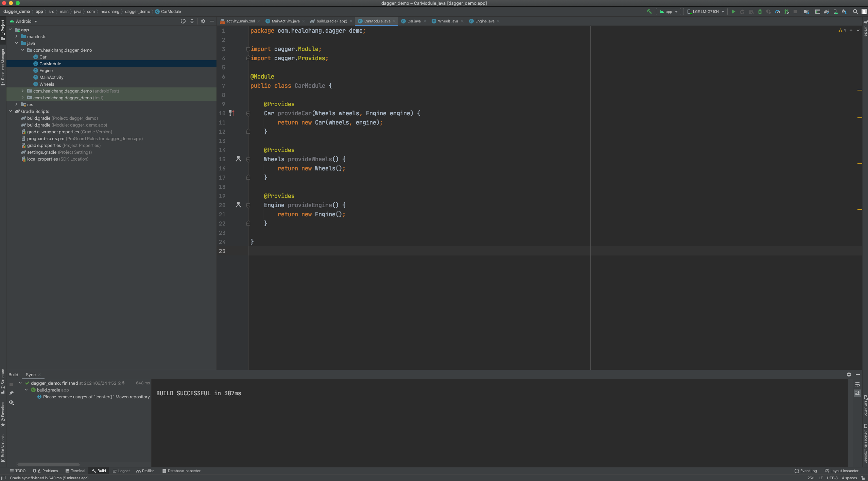This screenshot has height=481, width=868.
Task: Open the Profile app speedometer icon
Action: (x=778, y=12)
